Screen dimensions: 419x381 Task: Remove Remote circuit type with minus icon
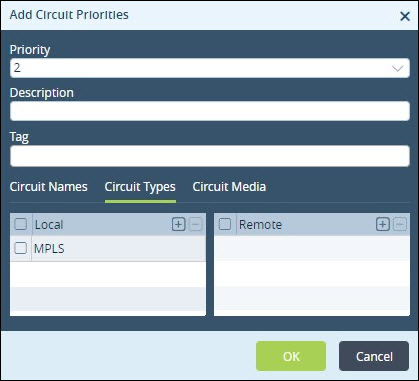(x=400, y=224)
